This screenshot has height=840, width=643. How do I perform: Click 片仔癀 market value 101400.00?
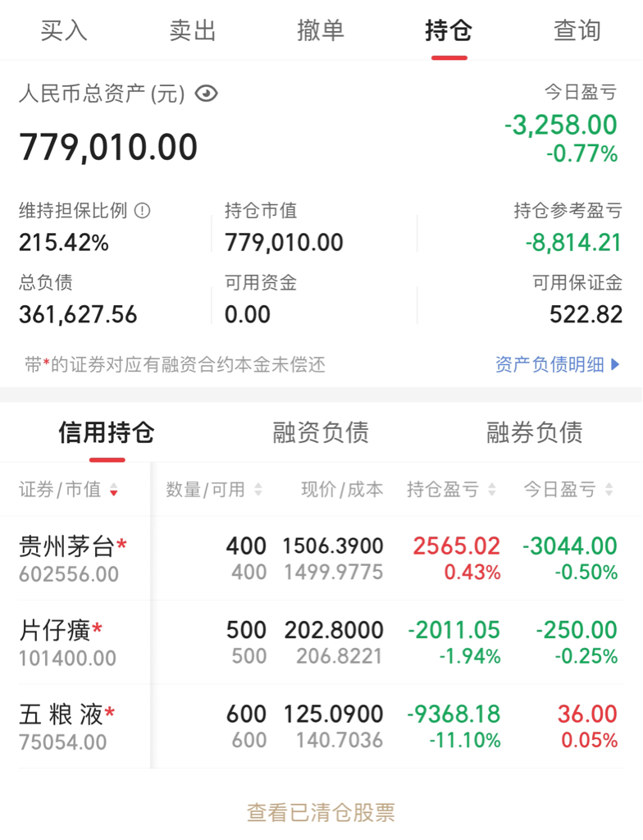(67, 659)
